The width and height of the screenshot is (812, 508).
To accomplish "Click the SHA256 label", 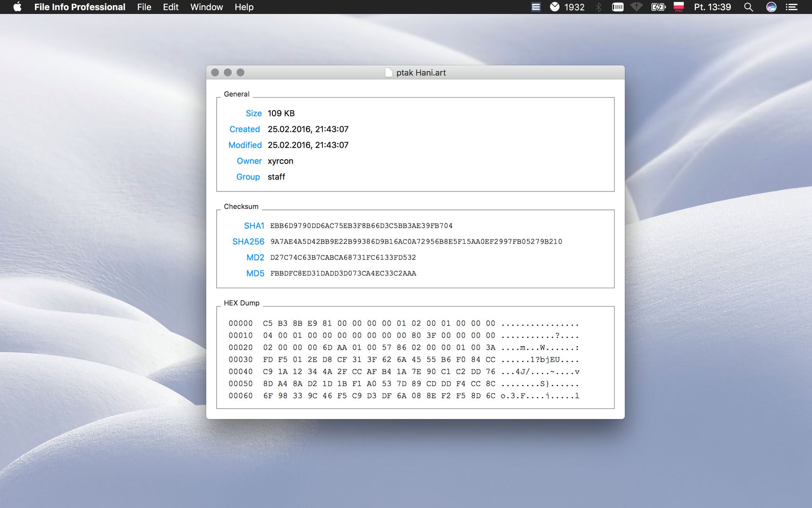I will [x=248, y=241].
